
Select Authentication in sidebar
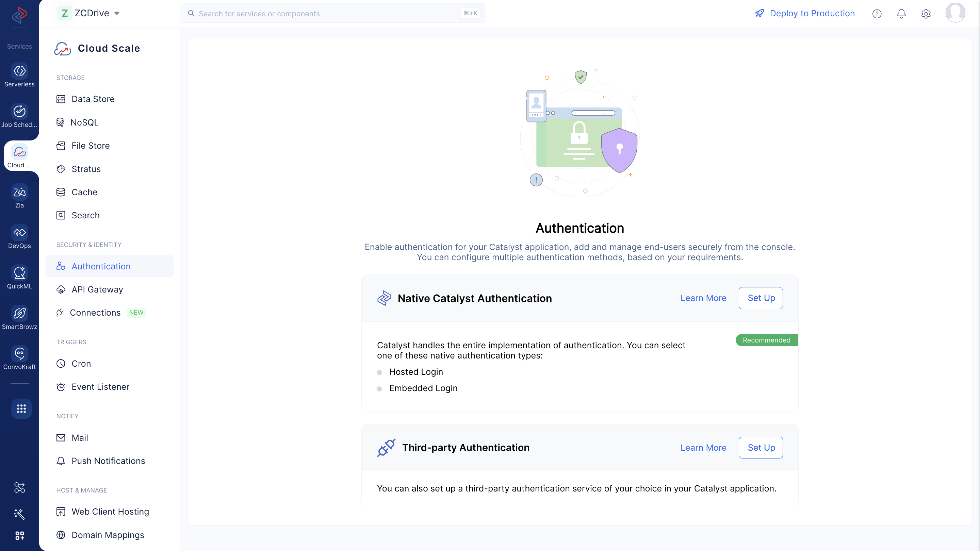(109, 266)
